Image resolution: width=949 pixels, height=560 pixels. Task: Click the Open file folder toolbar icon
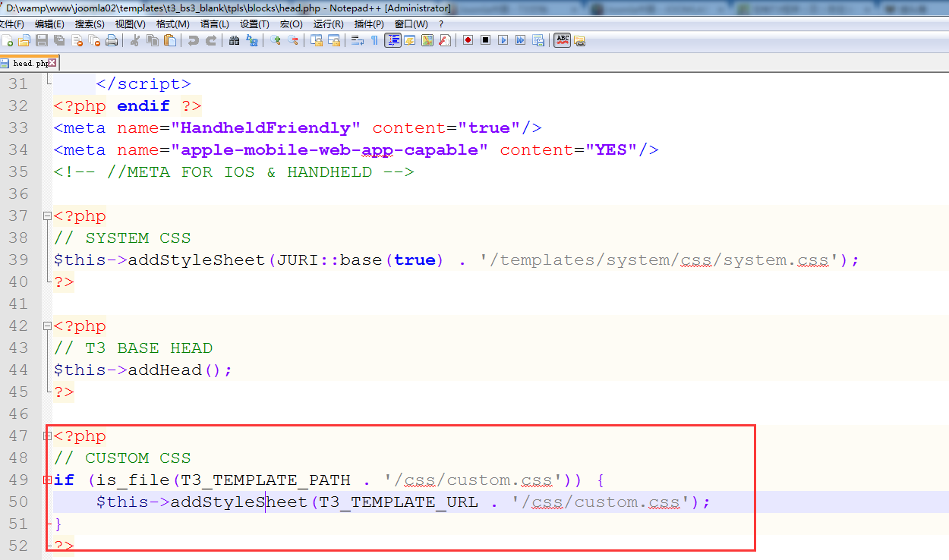tap(24, 40)
